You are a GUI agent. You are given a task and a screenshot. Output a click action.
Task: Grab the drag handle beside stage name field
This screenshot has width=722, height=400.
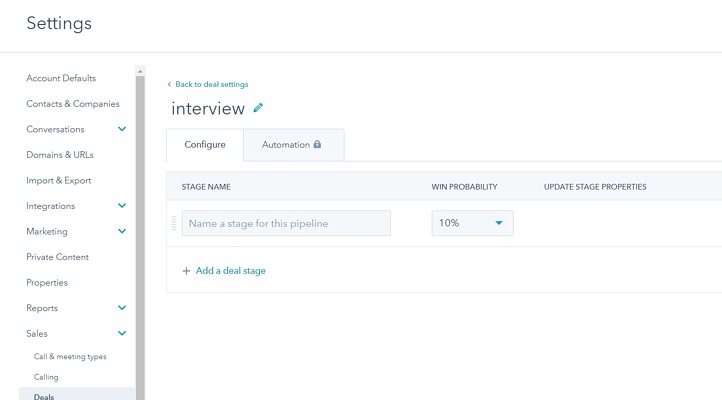[174, 223]
